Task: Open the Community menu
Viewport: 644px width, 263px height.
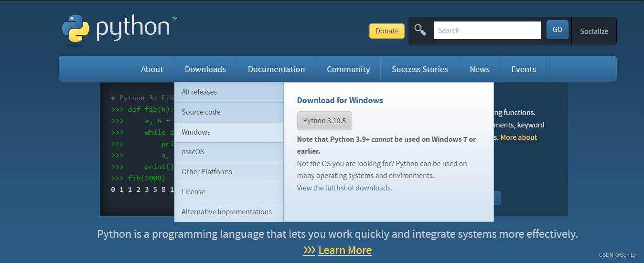Action: (348, 69)
